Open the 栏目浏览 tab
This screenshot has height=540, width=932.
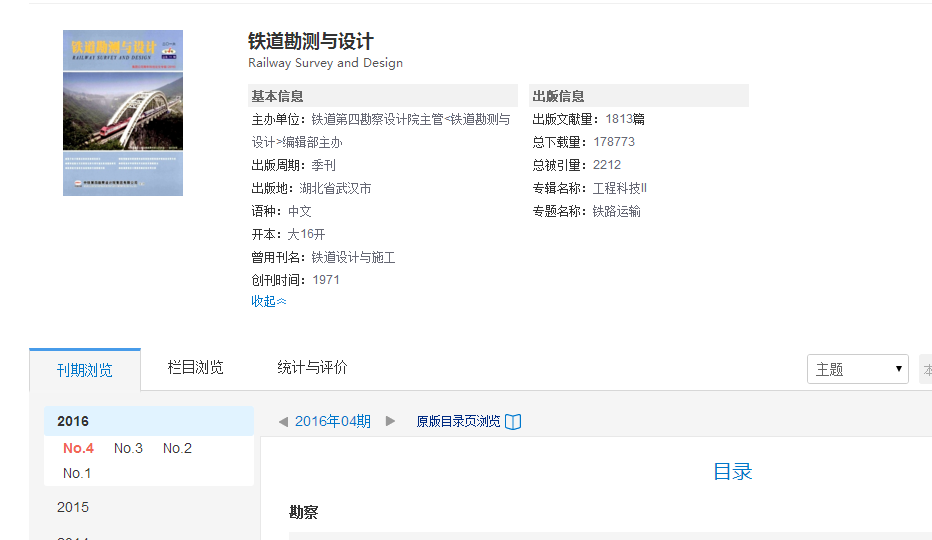click(196, 368)
